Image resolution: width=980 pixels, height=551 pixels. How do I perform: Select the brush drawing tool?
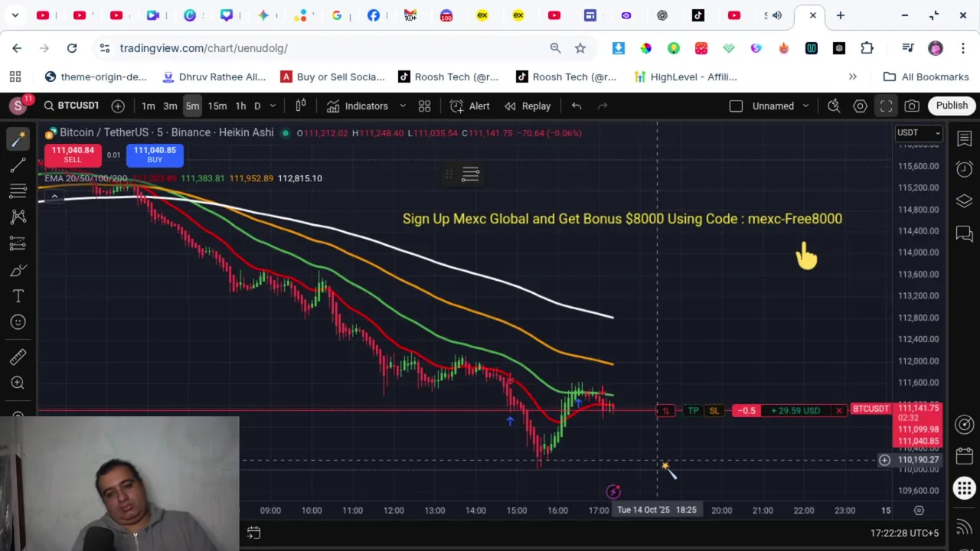coord(18,270)
